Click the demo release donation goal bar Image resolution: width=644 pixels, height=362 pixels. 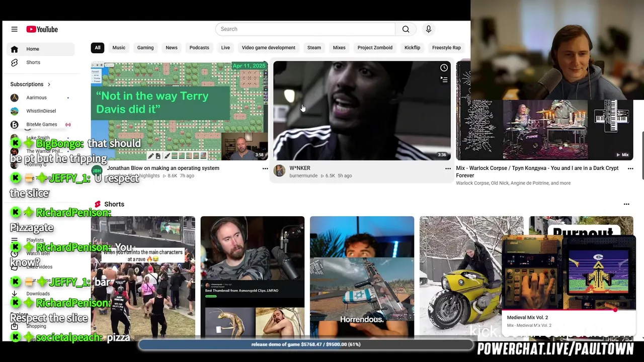tap(306, 344)
